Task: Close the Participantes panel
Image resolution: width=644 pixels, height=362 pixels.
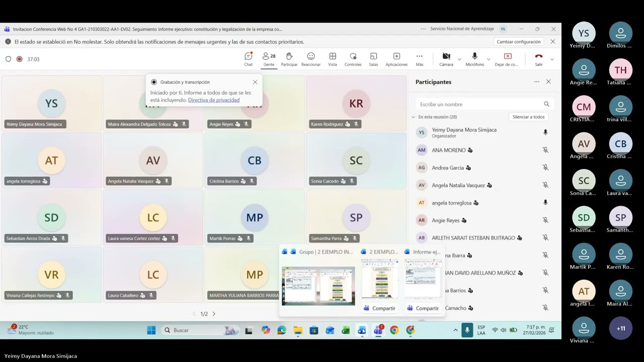Action: coord(548,81)
